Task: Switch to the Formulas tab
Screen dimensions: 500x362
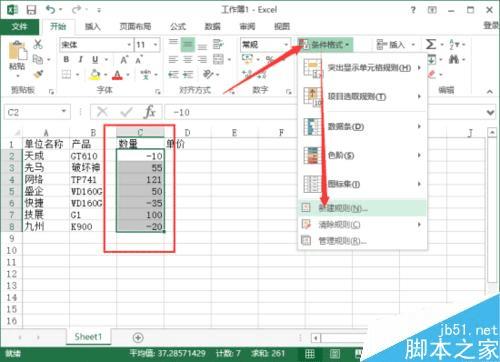Action: tap(178, 27)
